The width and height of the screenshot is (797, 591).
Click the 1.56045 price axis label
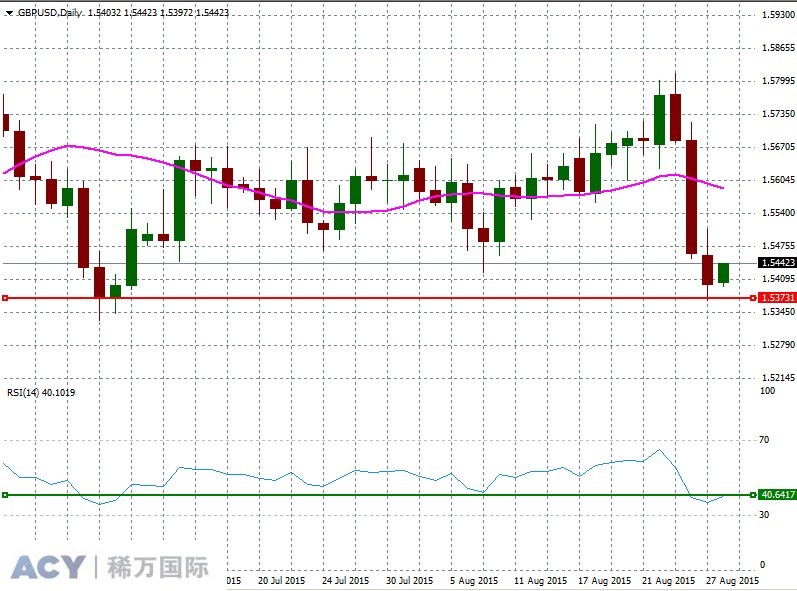point(778,180)
